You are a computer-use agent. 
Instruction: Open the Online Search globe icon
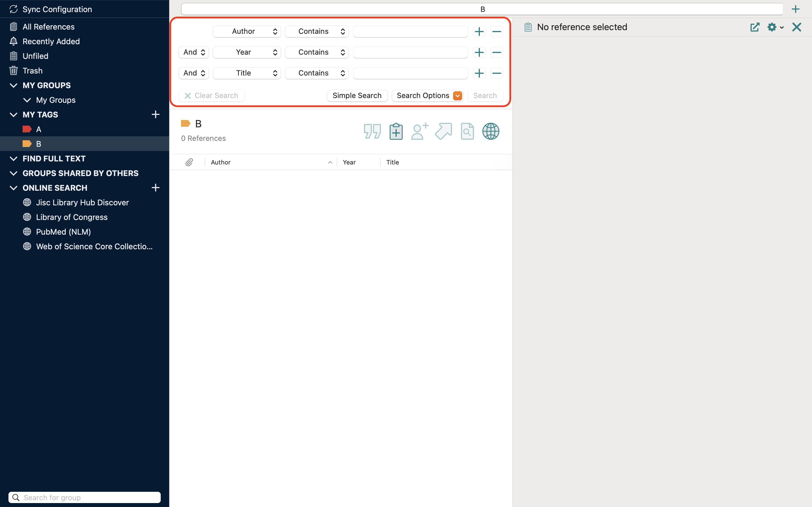(x=491, y=131)
